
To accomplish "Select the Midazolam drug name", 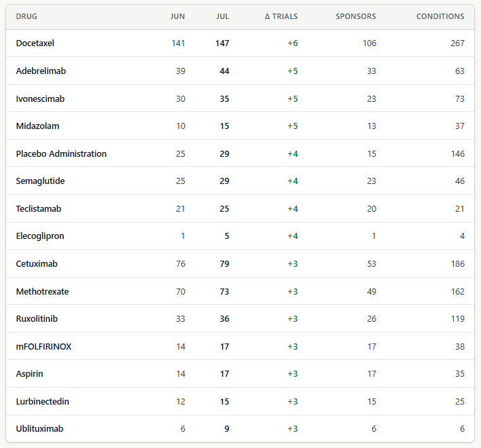I will pos(37,126).
